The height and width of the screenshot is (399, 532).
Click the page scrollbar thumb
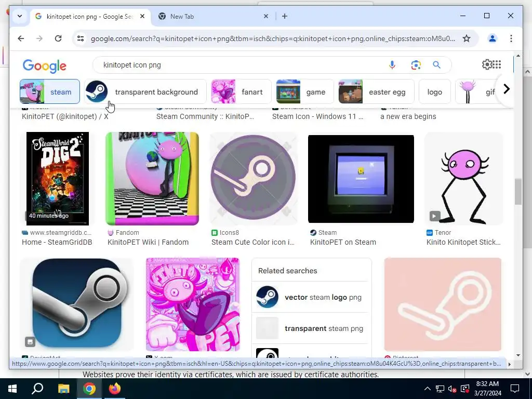click(x=518, y=192)
